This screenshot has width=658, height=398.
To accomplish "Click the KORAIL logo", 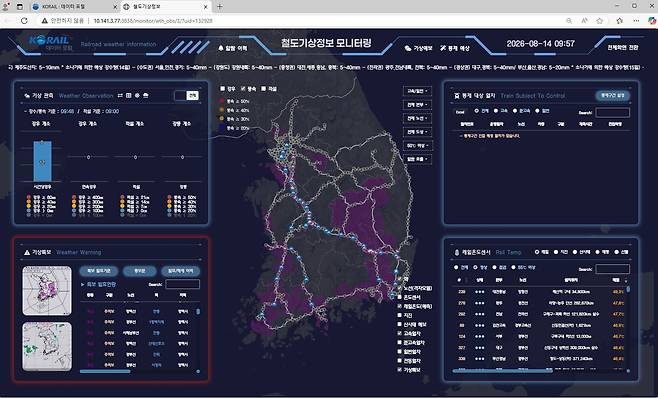I will click(49, 40).
